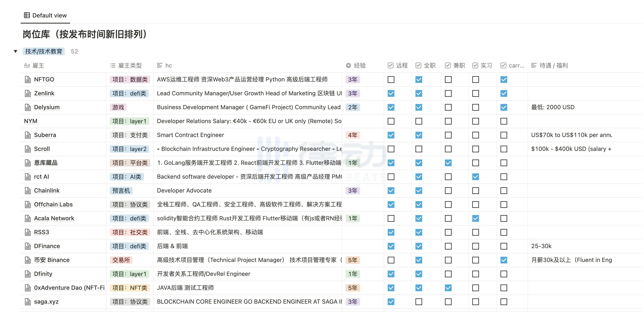Collapse the 技术/技术教育 group

[x=16, y=52]
